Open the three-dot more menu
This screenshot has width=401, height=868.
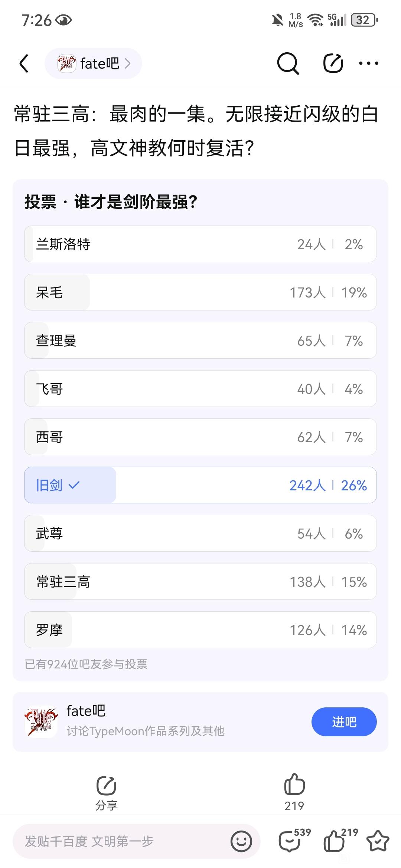369,63
